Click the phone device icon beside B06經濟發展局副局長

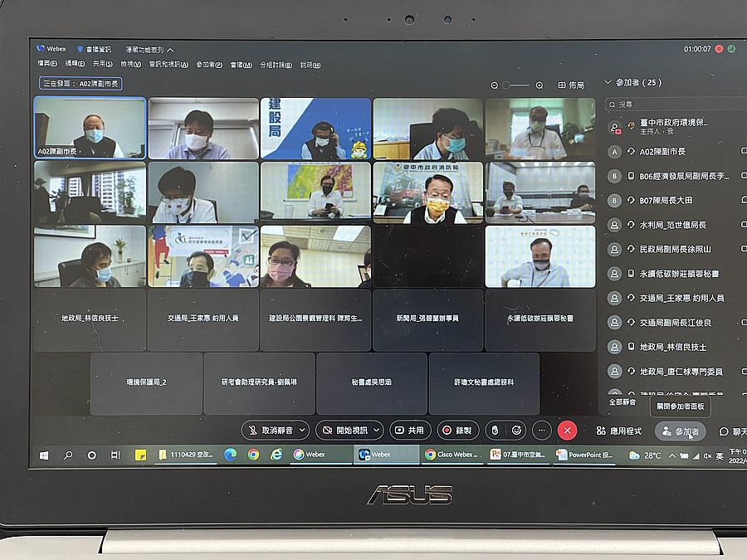[631, 176]
